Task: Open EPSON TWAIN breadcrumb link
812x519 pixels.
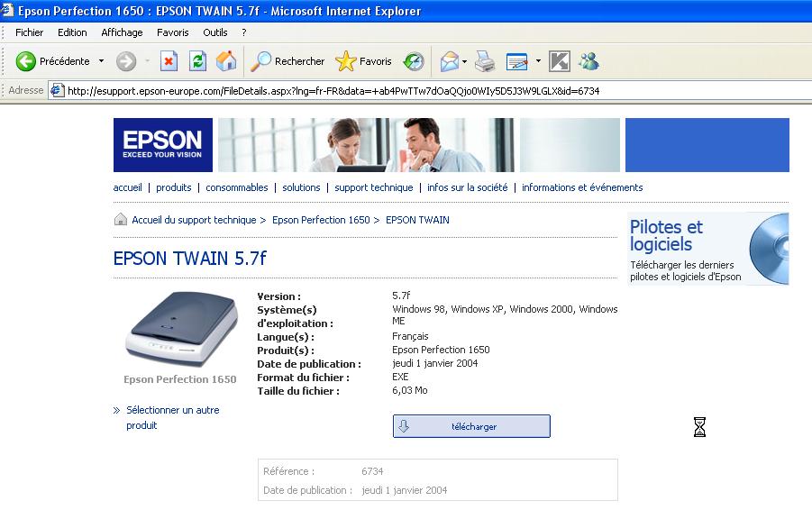Action: click(417, 220)
